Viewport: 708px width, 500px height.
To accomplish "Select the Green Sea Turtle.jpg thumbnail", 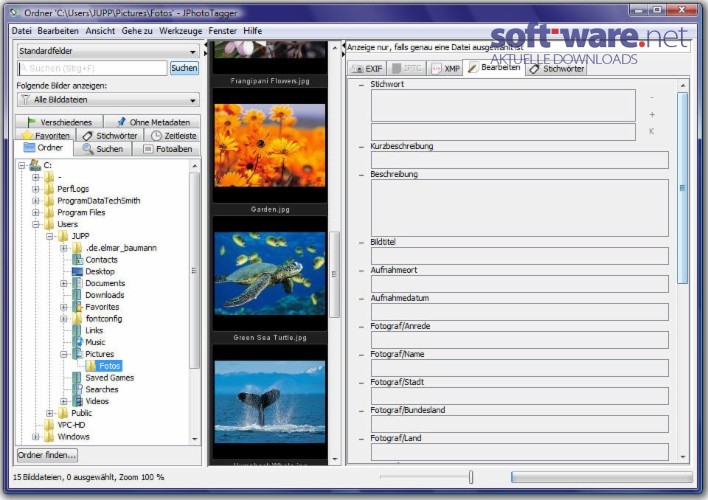I will pos(270,274).
